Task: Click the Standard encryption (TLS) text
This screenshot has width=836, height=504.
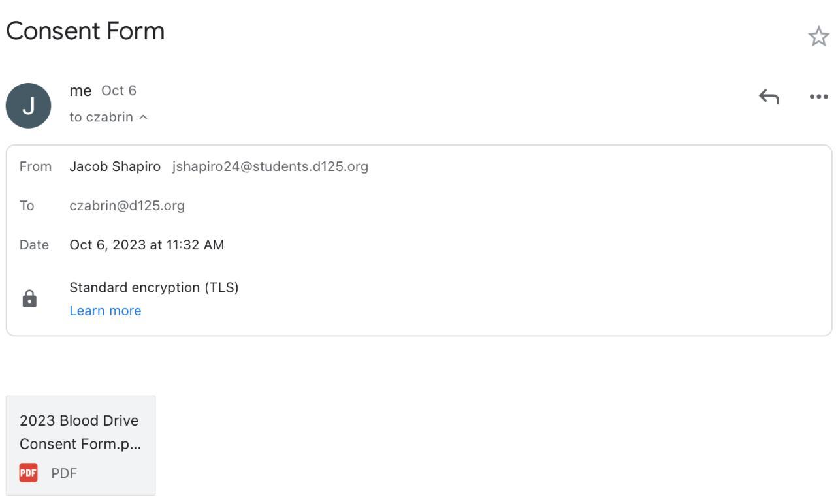Action: coord(154,287)
